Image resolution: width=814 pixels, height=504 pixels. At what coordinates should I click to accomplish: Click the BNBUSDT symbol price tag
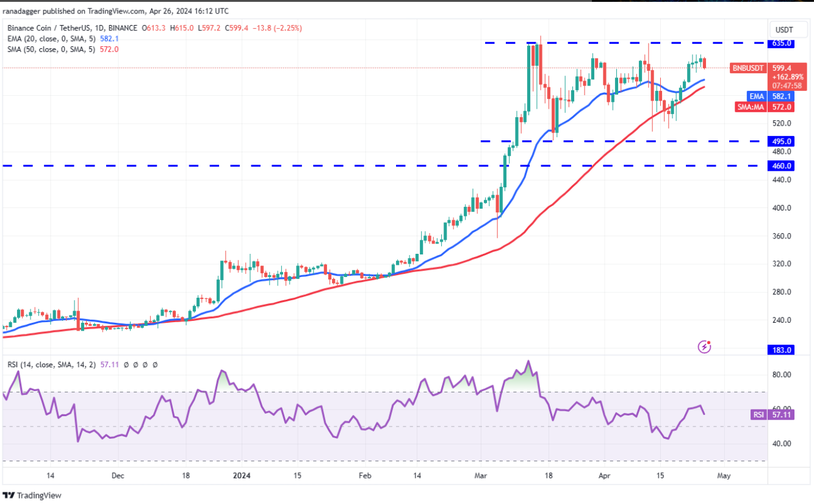(748, 68)
